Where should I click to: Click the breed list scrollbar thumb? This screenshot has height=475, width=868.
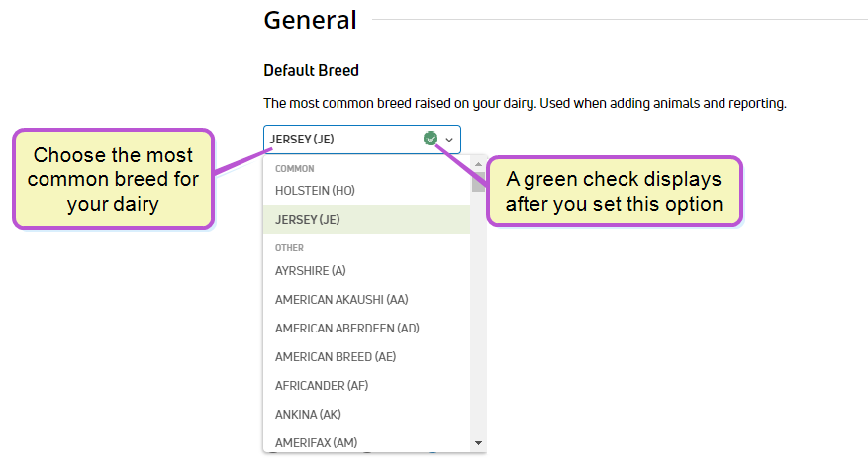[x=478, y=181]
